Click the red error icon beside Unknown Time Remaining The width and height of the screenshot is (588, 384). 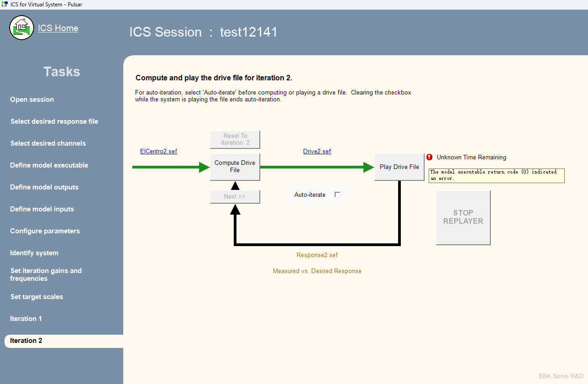pyautogui.click(x=429, y=158)
